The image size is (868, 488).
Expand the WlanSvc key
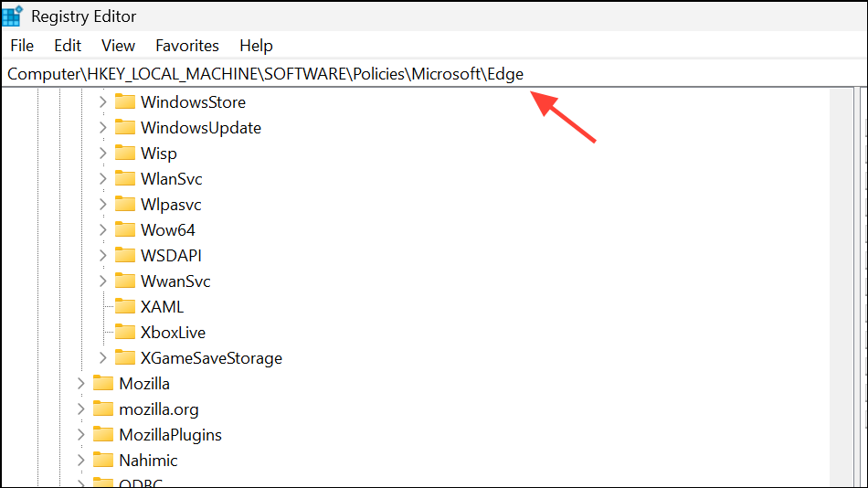coord(102,178)
